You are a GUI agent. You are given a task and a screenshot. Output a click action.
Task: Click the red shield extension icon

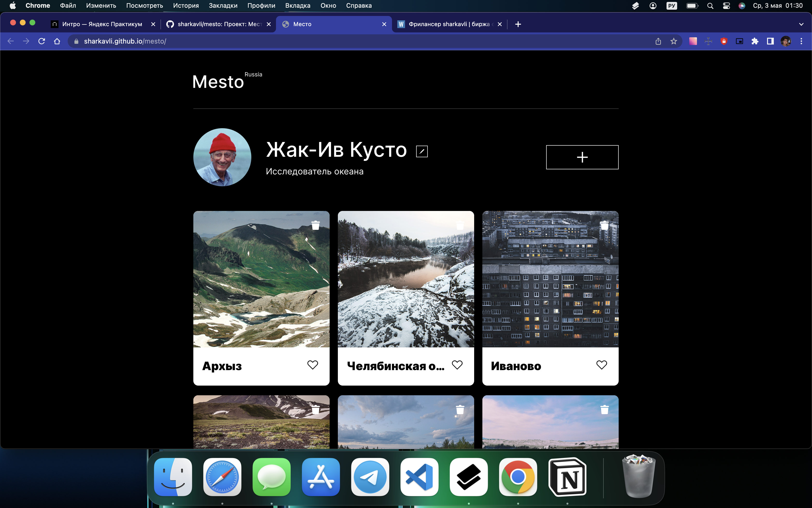click(x=724, y=41)
